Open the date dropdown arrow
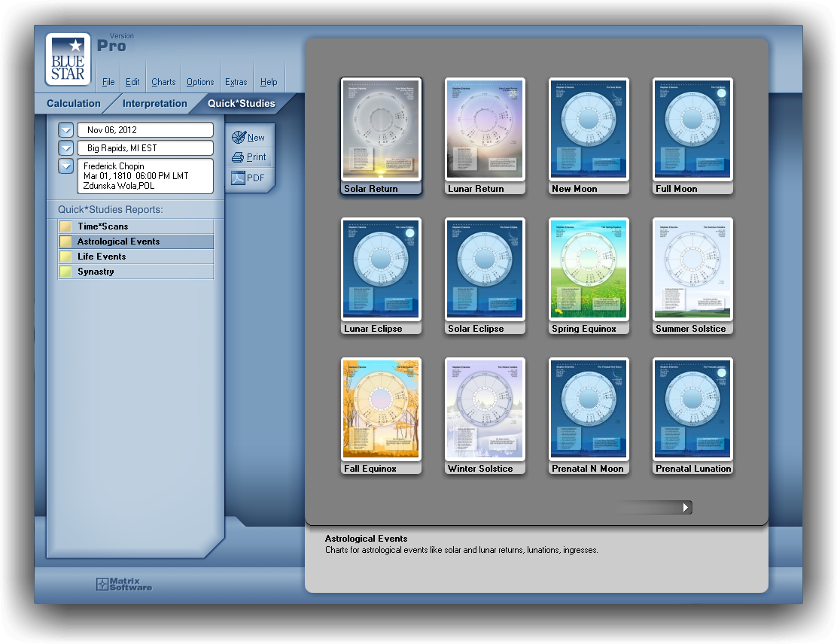This screenshot has width=837, height=644. coord(65,129)
